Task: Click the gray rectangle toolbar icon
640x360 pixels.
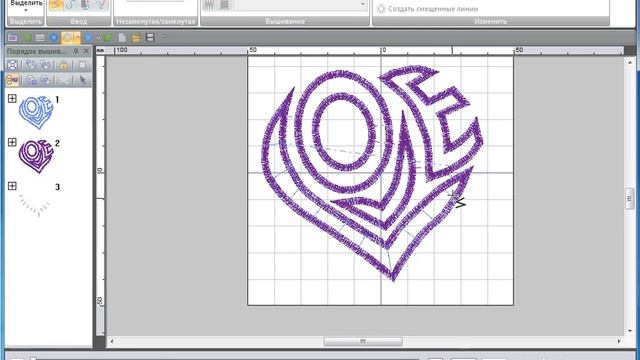Action: coord(40,38)
